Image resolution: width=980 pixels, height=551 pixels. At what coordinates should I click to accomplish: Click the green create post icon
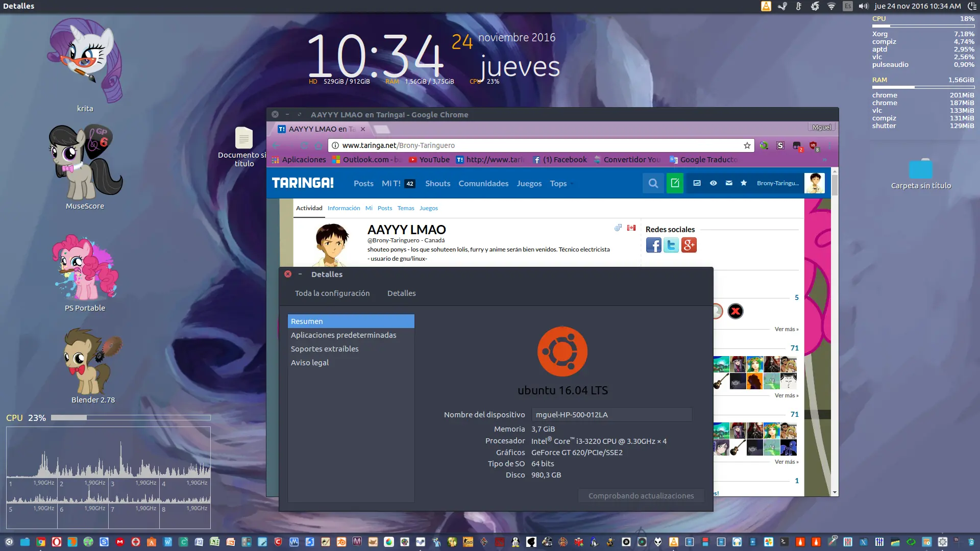pyautogui.click(x=675, y=183)
